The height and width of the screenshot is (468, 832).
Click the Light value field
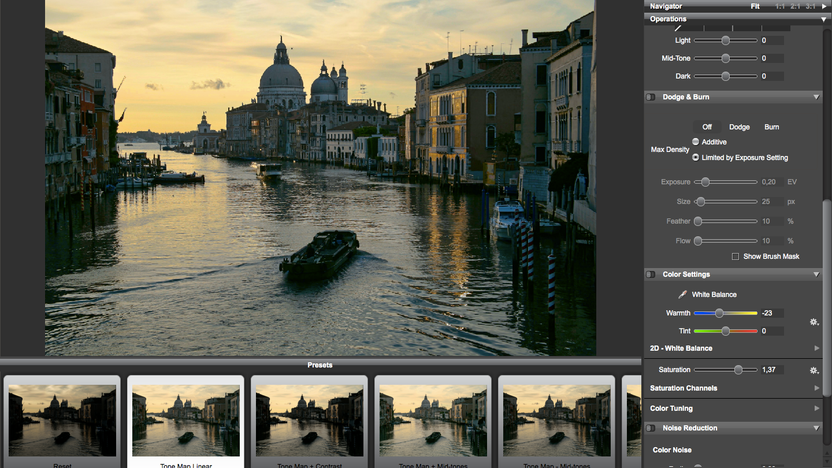(772, 40)
